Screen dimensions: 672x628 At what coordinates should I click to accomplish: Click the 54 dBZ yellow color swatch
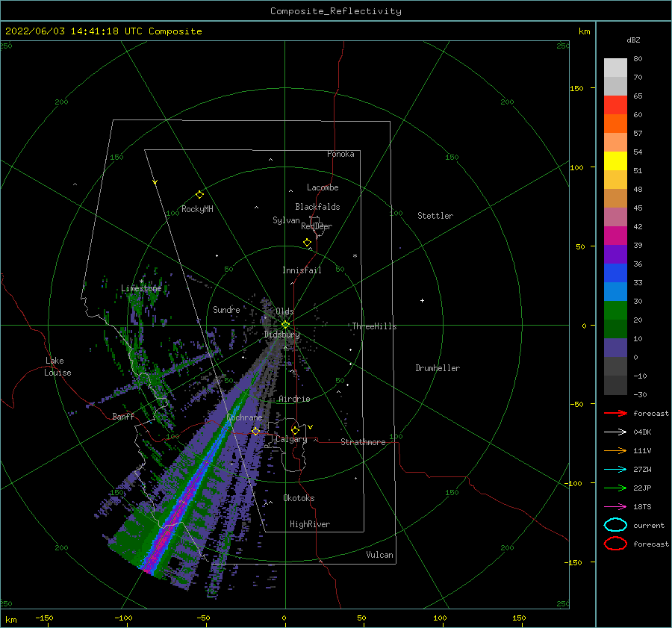click(x=615, y=161)
